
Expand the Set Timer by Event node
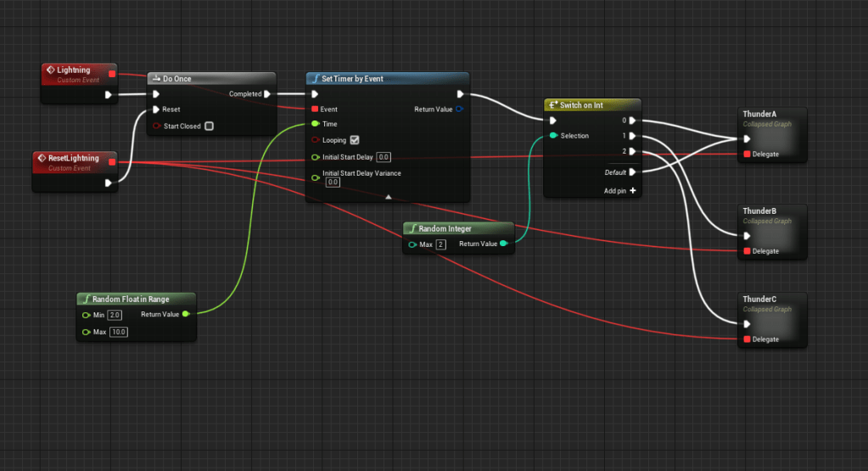[388, 196]
